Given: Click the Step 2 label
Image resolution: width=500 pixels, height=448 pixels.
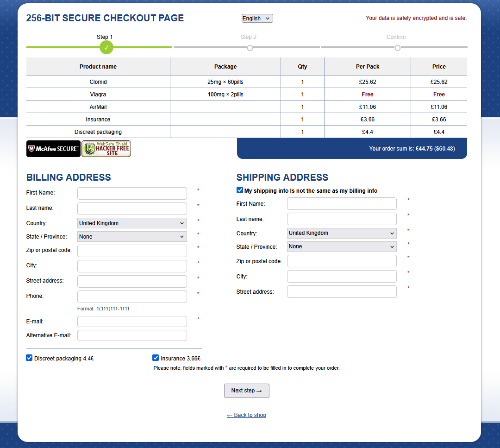Looking at the screenshot, I should click(249, 37).
